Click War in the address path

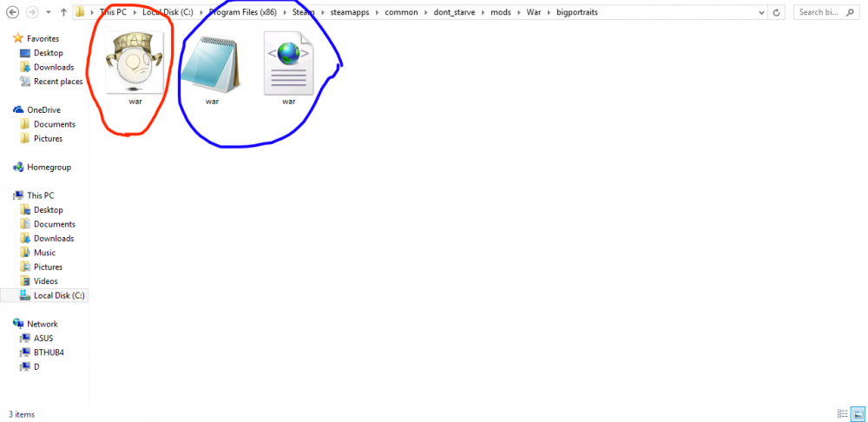(x=534, y=12)
